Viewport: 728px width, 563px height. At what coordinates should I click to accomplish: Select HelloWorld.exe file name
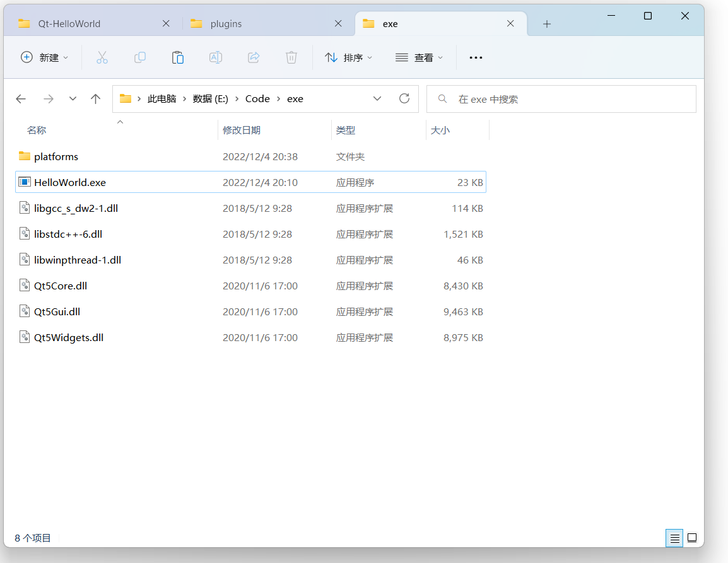tap(70, 182)
